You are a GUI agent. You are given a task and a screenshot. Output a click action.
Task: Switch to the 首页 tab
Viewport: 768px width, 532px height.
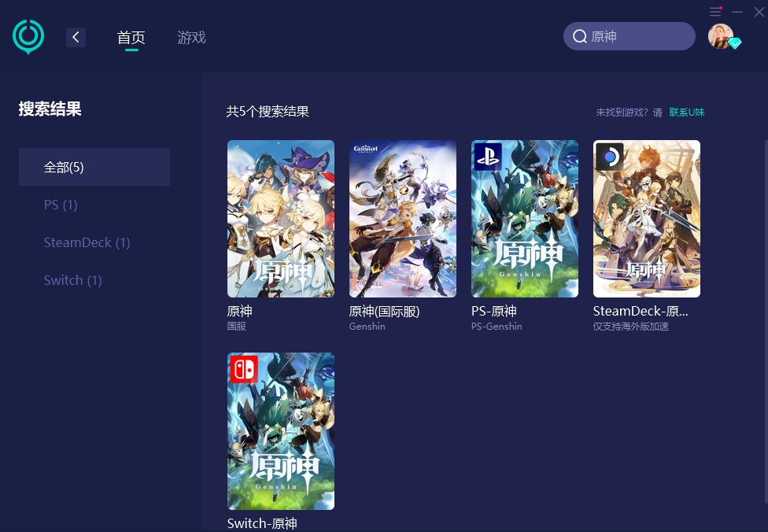(131, 37)
